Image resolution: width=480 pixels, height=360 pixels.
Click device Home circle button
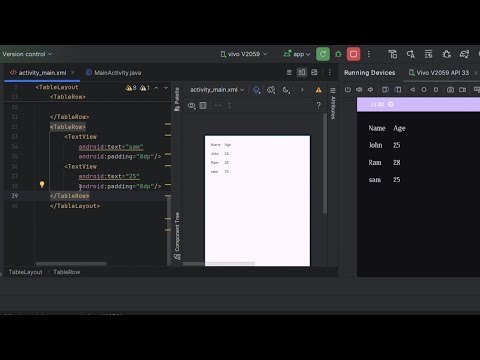coord(424,90)
